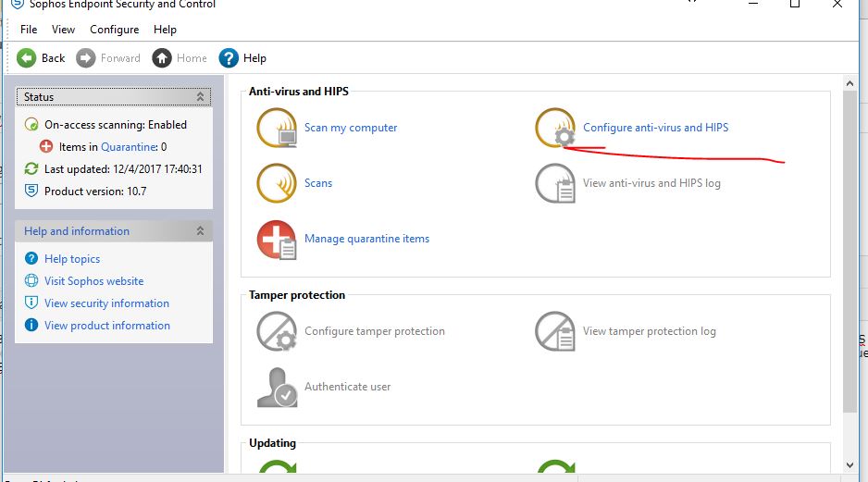Collapse the Status panel

pos(201,97)
